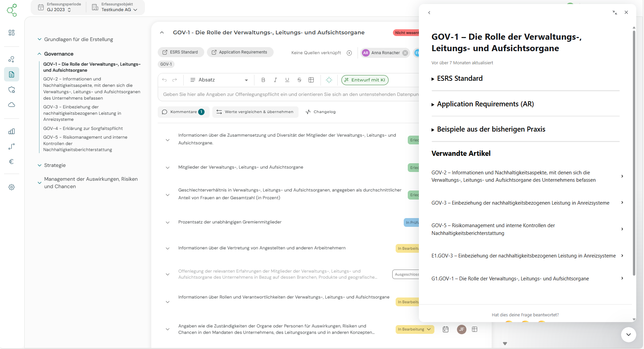Open the In Bearbeitung status dropdown
This screenshot has width=644, height=349.
click(415, 329)
